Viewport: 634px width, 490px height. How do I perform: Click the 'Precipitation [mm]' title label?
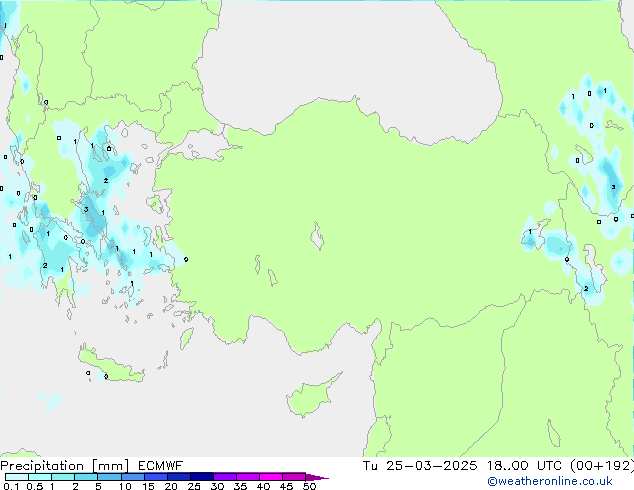(65, 466)
